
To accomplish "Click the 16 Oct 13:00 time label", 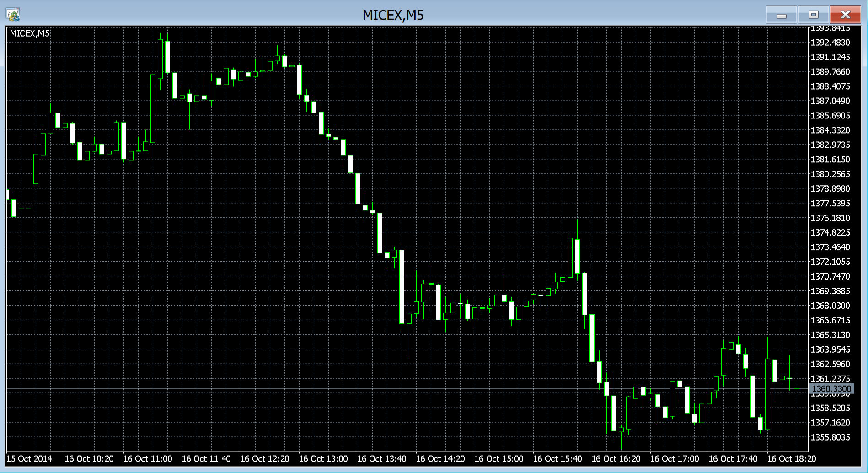I will pos(323,459).
